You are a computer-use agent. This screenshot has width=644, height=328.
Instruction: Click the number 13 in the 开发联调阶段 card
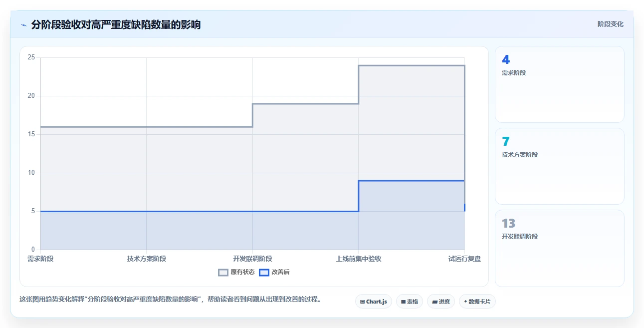(508, 223)
